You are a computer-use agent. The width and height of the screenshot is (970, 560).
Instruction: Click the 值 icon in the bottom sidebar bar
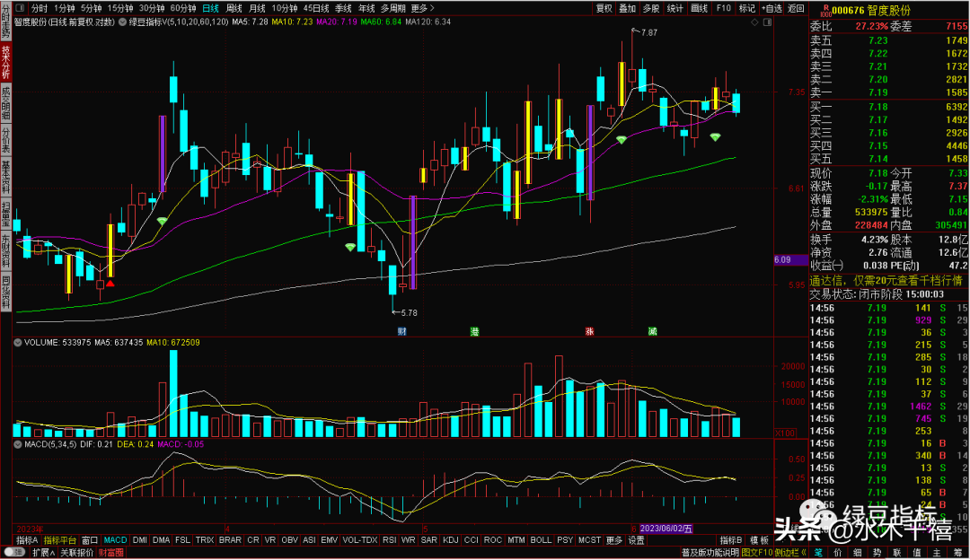point(917,553)
